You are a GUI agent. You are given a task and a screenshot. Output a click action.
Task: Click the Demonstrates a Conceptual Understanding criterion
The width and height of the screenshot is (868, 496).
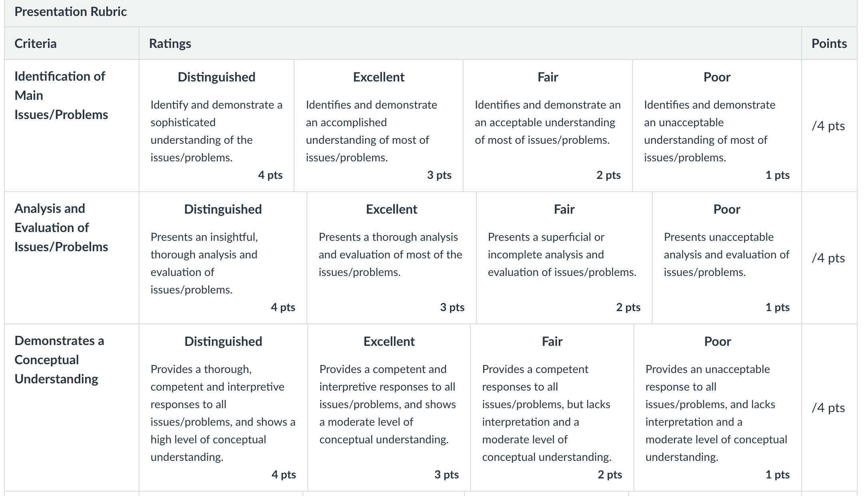point(59,359)
